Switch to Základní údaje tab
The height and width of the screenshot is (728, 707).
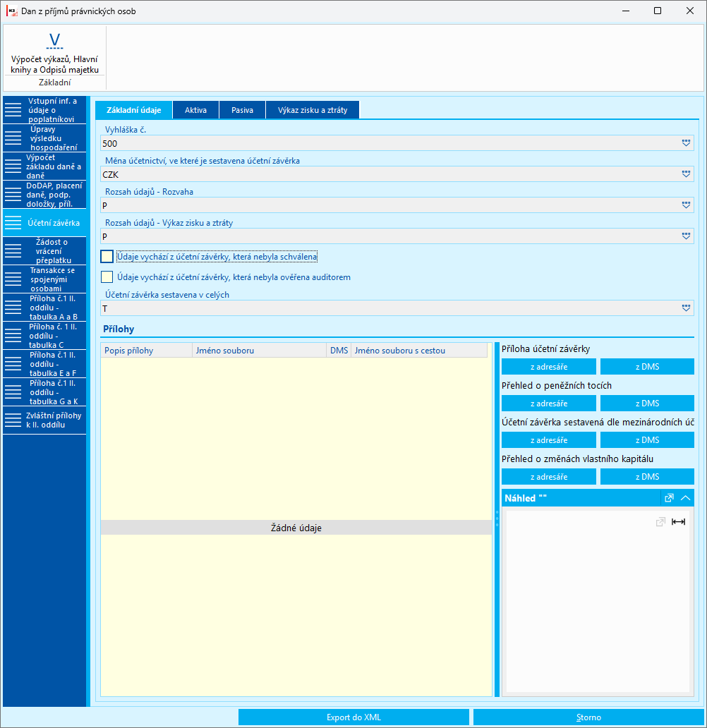coord(134,110)
